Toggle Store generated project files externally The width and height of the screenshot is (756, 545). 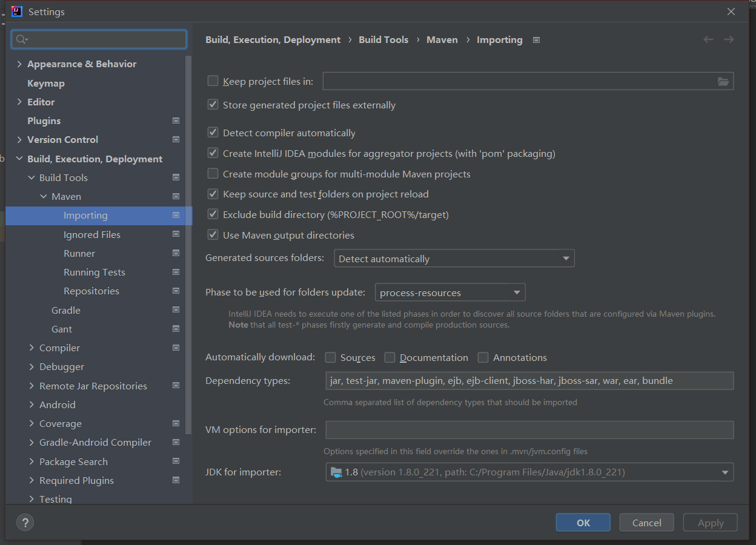click(x=213, y=104)
